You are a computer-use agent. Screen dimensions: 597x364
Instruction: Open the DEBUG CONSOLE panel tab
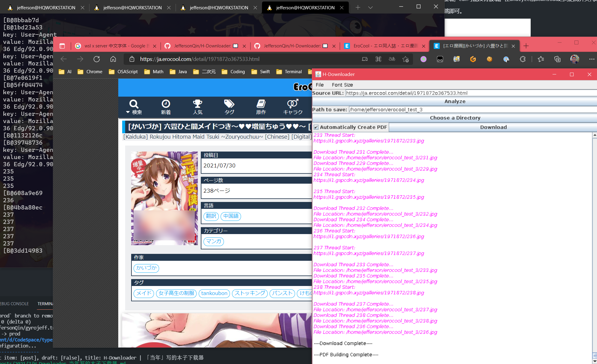(14, 304)
